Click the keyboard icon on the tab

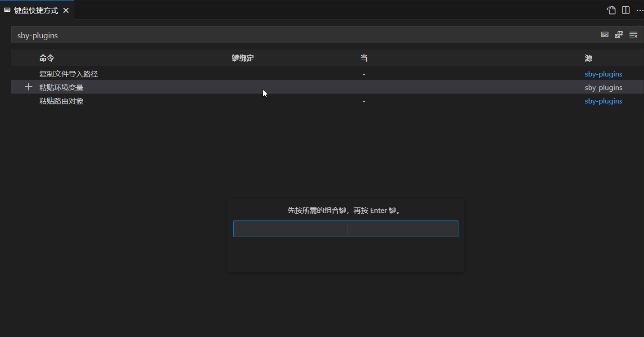click(x=7, y=10)
